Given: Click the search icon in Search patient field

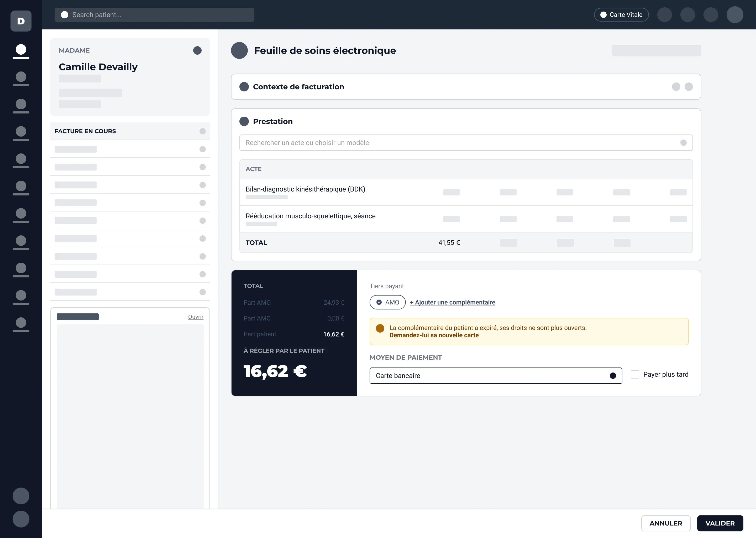Looking at the screenshot, I should coord(65,14).
